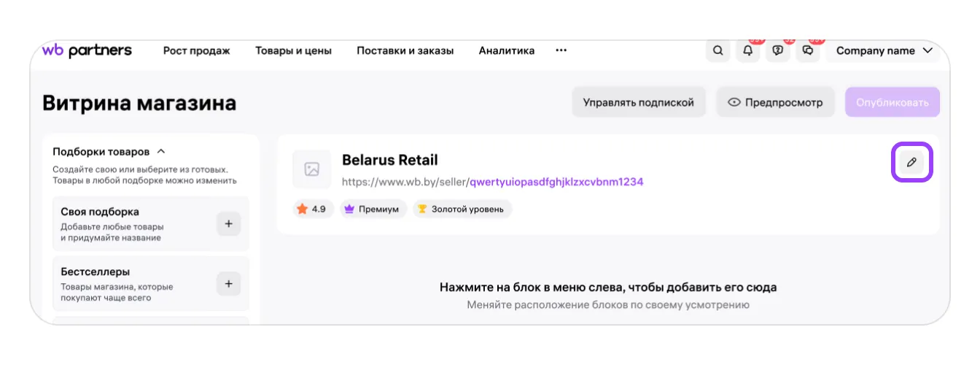Add the Своя подборка block with plus
Viewport: 980px width, 365px height.
tap(228, 224)
